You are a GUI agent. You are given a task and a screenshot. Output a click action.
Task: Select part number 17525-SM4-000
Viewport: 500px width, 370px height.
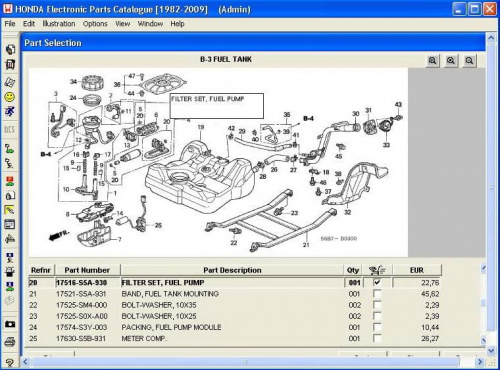[x=82, y=305]
